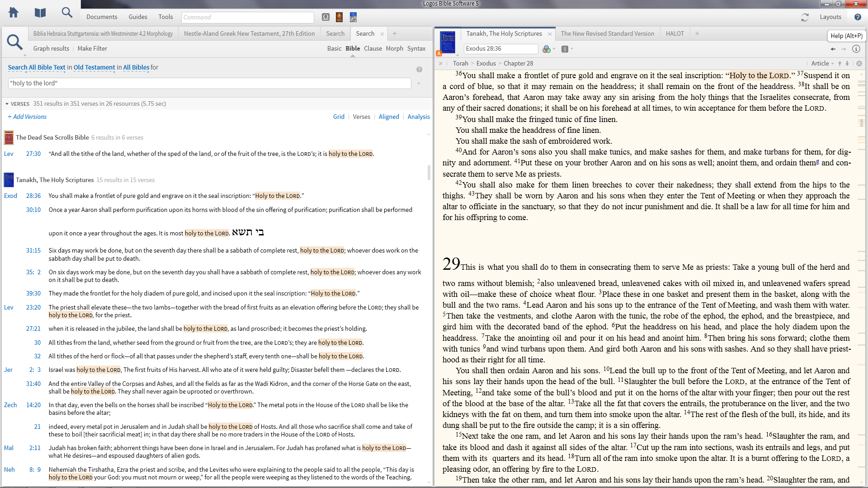Collapse the VERSES results section
Screen dimensions: 868x488
(x=7, y=104)
